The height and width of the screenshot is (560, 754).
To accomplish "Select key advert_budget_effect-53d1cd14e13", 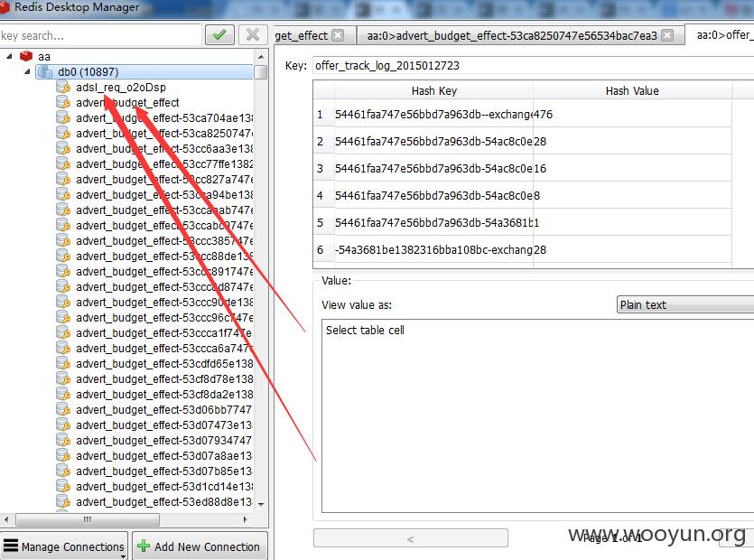I will click(164, 487).
